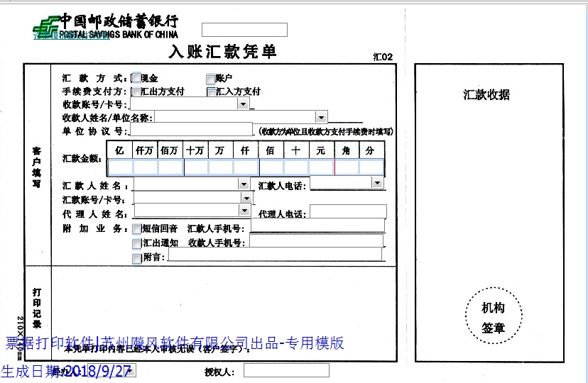Open the 汇款人姓名 dropdown list
The height and width of the screenshot is (383, 588).
pos(244,184)
